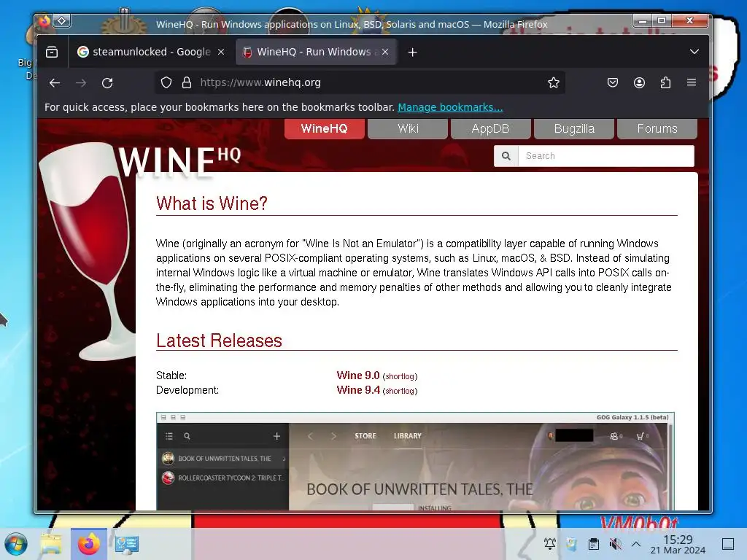Open the file manager taskbar icon
747x560 pixels.
[51, 544]
